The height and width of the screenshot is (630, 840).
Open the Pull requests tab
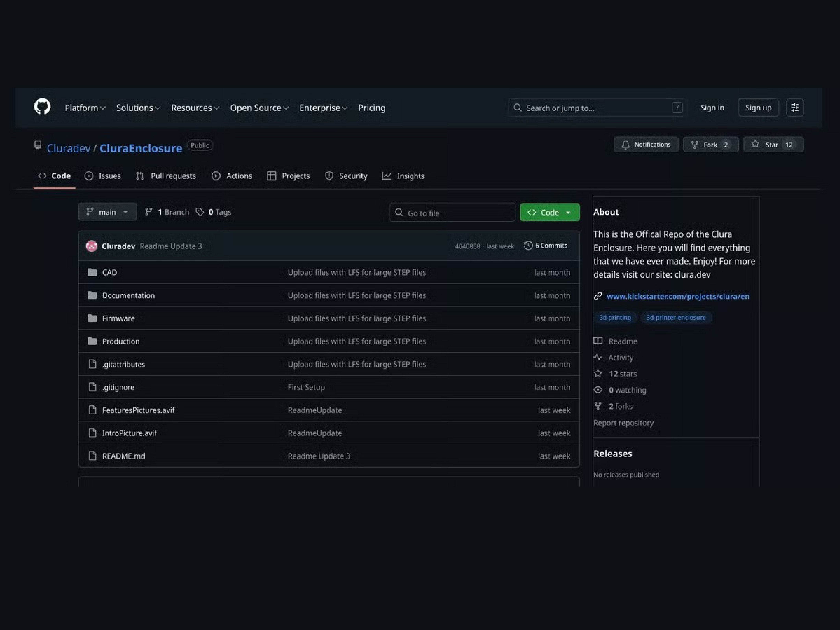166,176
